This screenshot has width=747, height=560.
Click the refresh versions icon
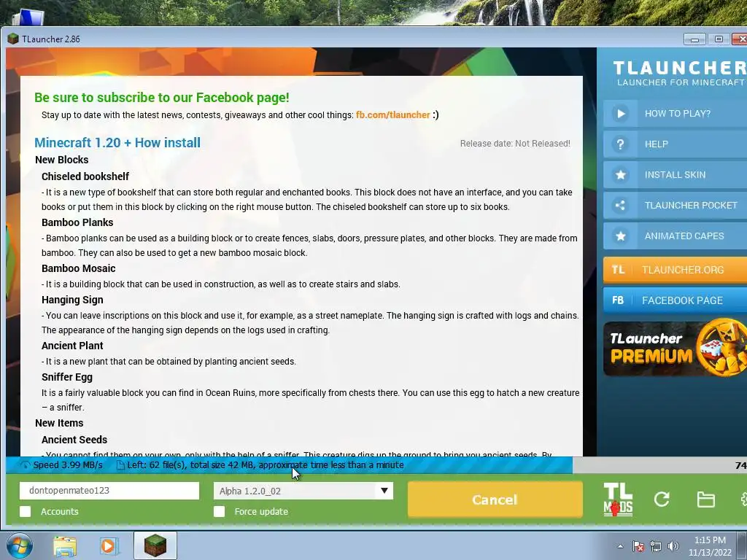pyautogui.click(x=662, y=499)
